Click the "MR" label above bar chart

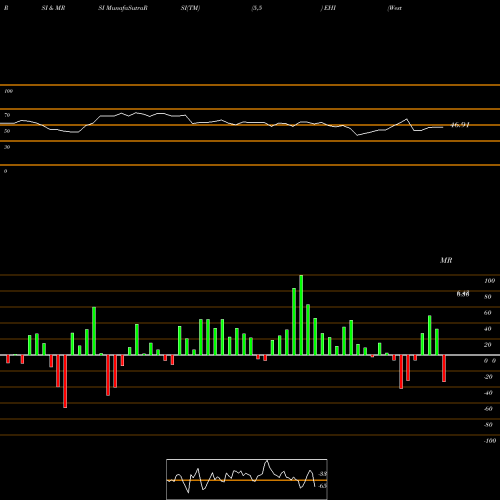point(446,260)
